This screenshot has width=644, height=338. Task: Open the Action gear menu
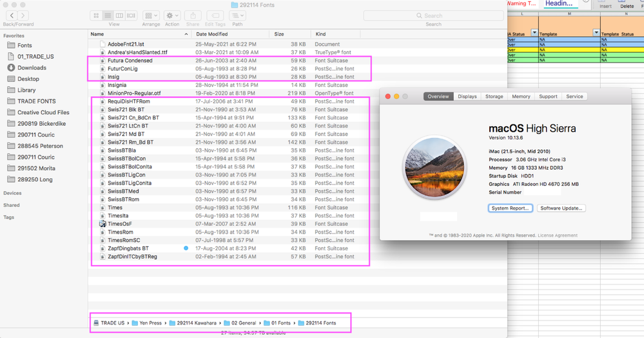172,15
